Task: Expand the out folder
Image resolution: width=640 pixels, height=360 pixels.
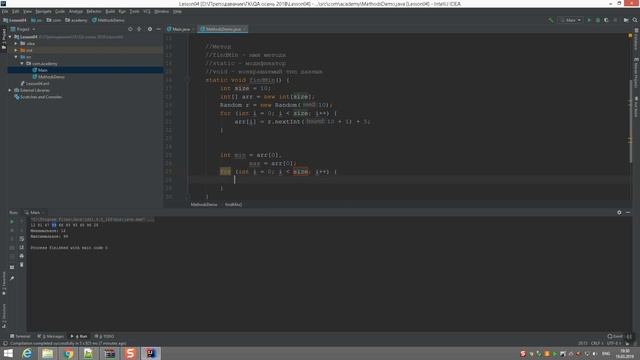Action: pyautogui.click(x=16, y=50)
